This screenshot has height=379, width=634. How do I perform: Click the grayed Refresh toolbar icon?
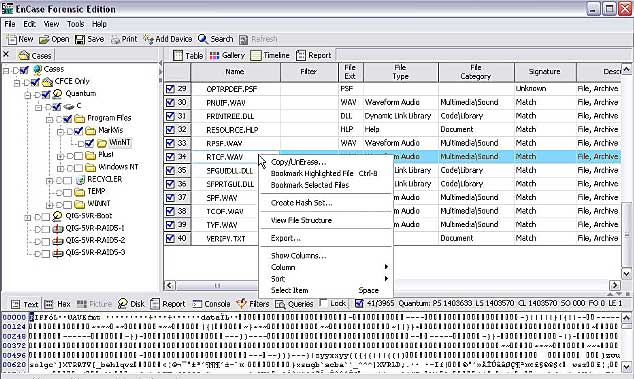tap(243, 39)
